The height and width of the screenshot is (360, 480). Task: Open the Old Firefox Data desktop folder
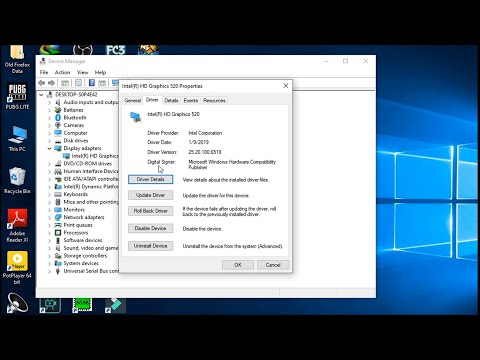(17, 59)
